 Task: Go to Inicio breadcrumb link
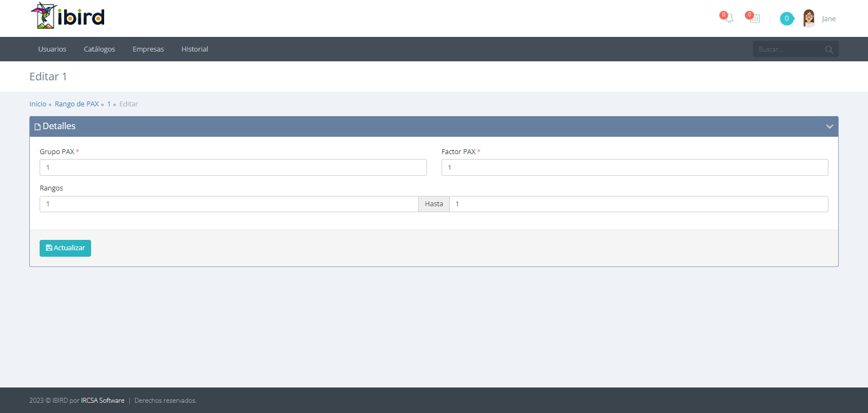coord(38,104)
